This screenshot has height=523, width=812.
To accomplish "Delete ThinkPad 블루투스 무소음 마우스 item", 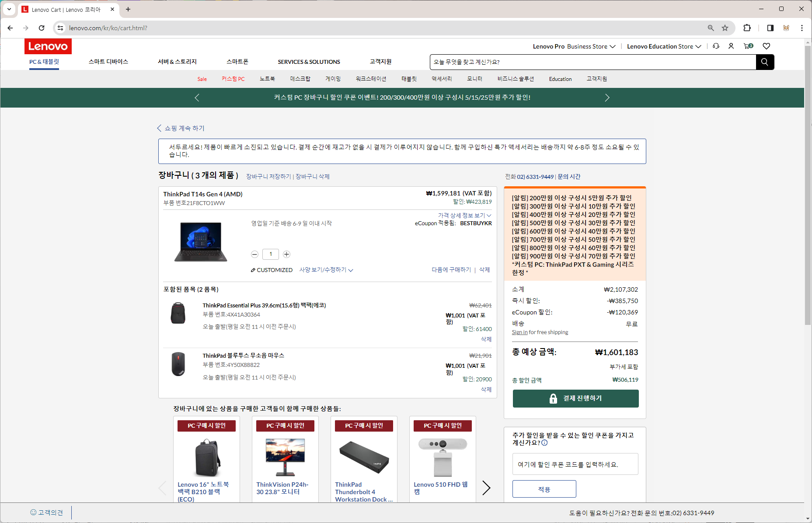I will (486, 389).
